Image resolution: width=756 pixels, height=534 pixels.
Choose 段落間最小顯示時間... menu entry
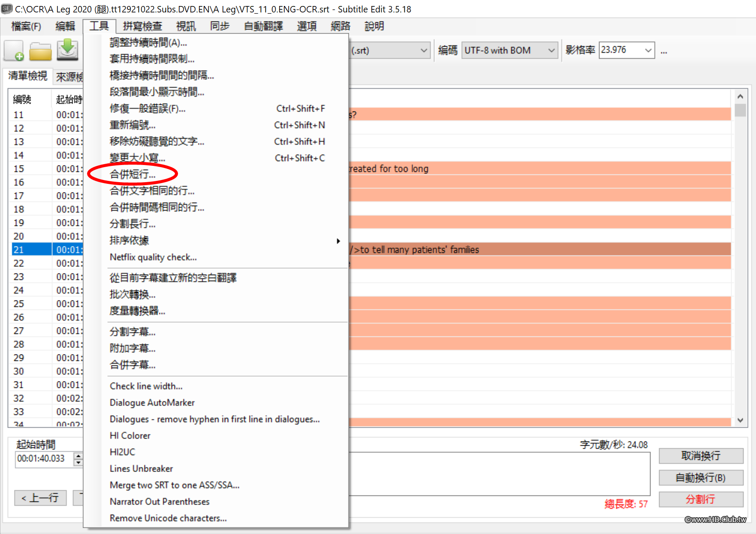pyautogui.click(x=217, y=92)
